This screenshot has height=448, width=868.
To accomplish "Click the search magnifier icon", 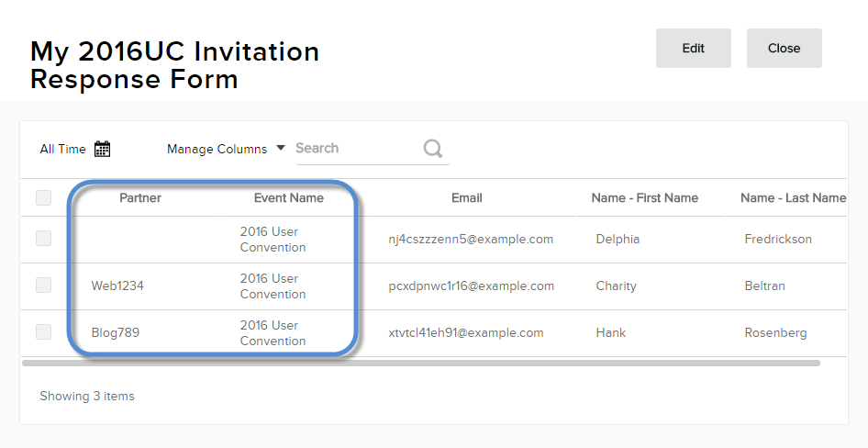I will click(x=433, y=149).
